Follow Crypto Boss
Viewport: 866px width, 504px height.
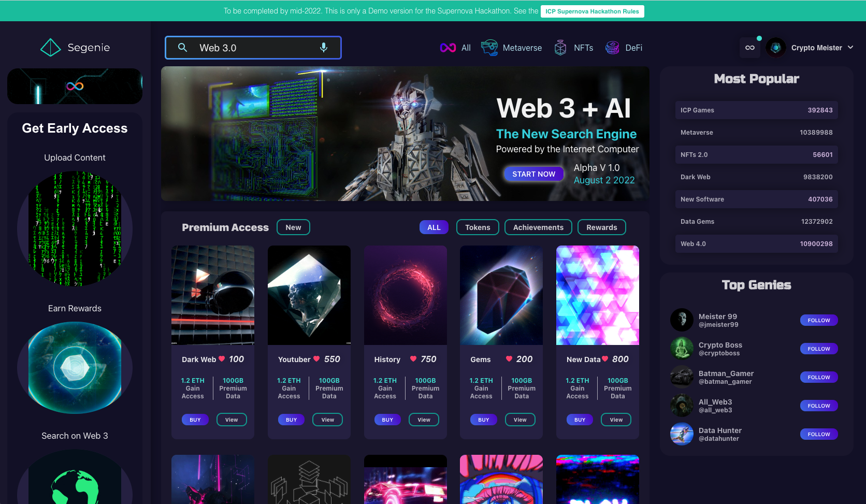[819, 349]
